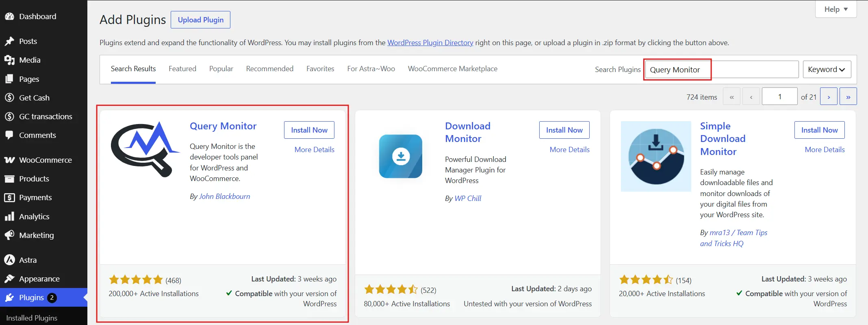Click the Download Monitor star rating
Image resolution: width=868 pixels, height=325 pixels.
391,290
